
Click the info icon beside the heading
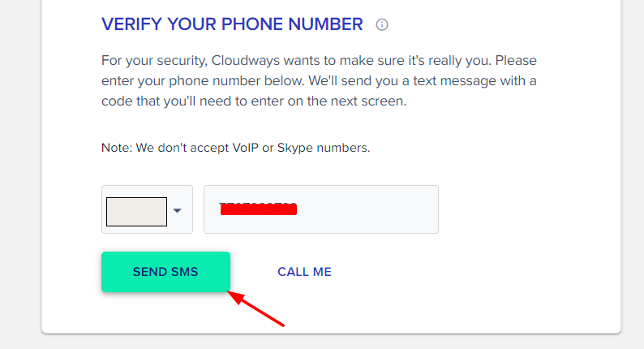point(382,25)
